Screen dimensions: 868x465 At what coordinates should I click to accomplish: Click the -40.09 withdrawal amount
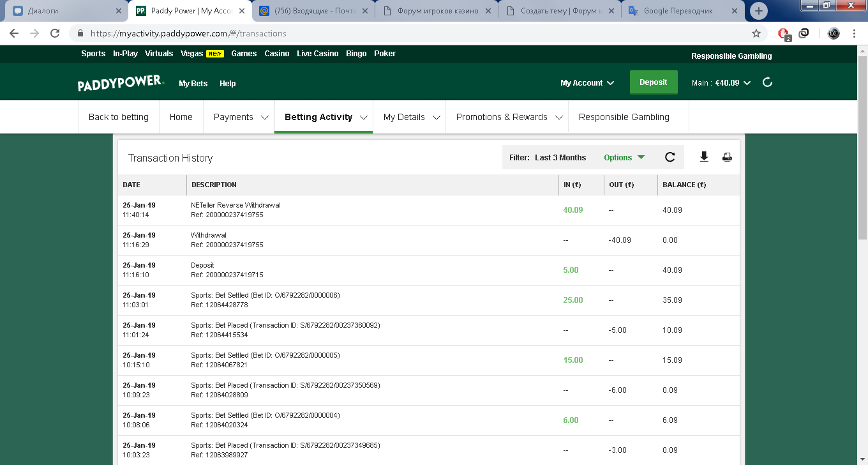pyautogui.click(x=620, y=240)
